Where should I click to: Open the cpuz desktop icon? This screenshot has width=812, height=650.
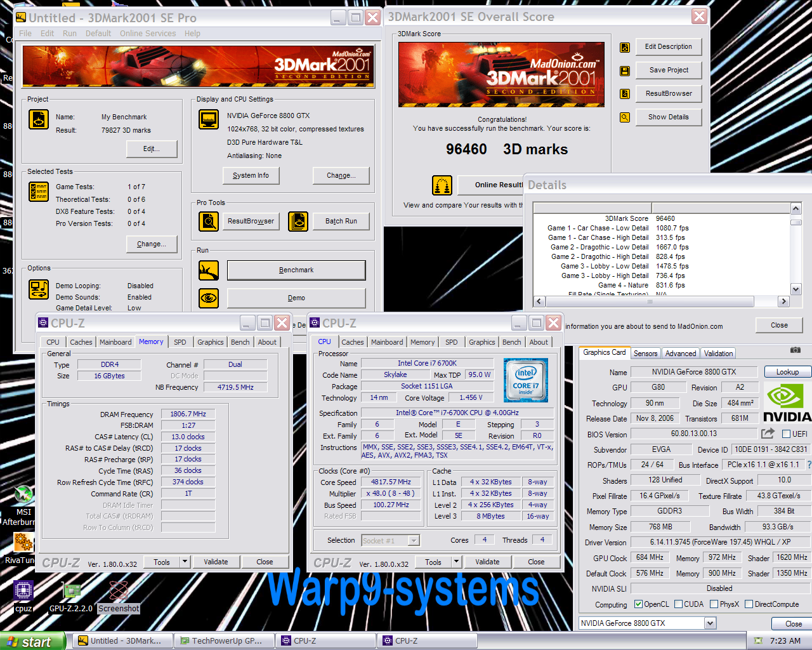[x=23, y=592]
